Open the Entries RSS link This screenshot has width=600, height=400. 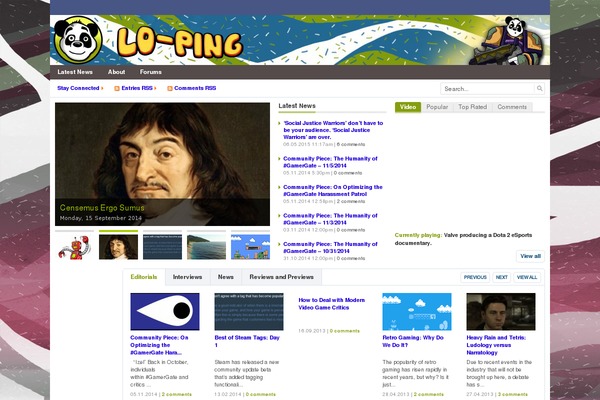[x=137, y=88]
